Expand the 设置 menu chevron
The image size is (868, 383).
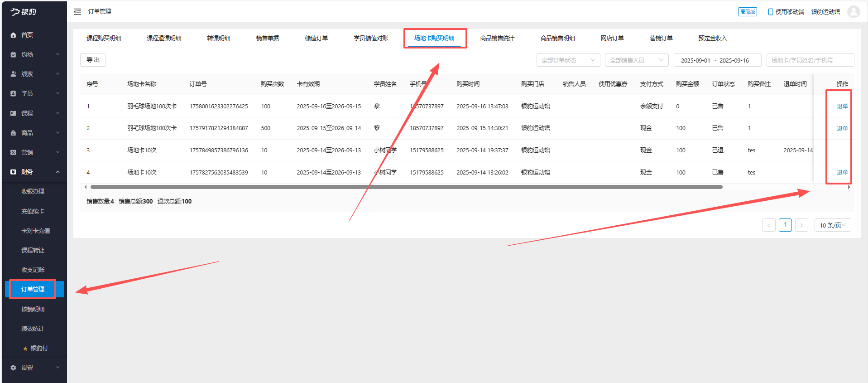(x=58, y=368)
